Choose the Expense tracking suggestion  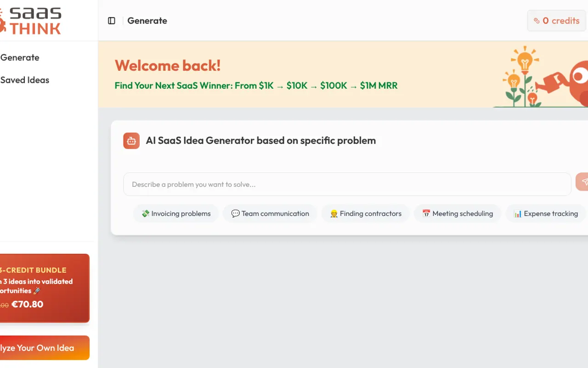pyautogui.click(x=546, y=213)
